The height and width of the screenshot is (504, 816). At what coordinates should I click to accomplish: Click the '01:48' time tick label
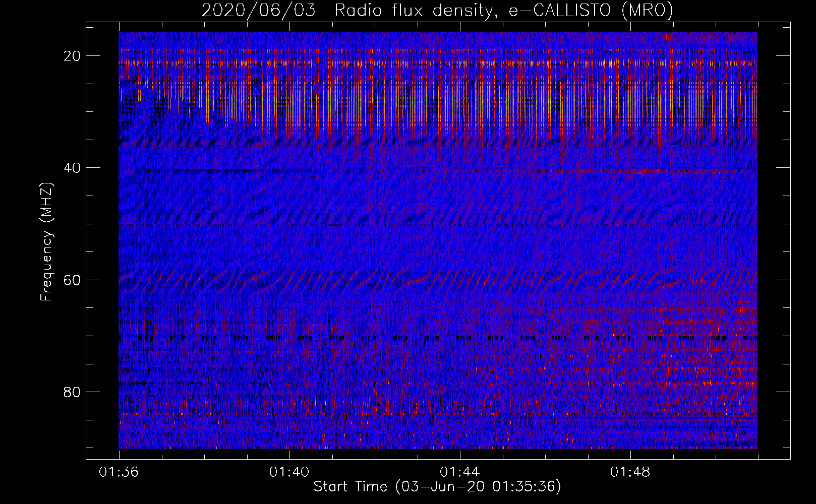(630, 472)
